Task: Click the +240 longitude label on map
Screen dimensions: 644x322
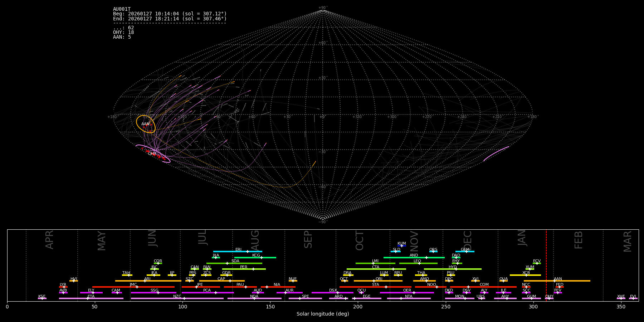Action: click(462, 117)
